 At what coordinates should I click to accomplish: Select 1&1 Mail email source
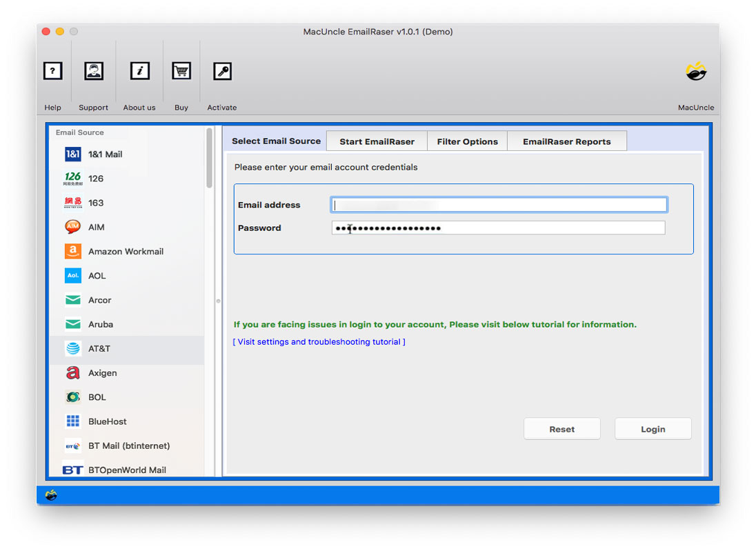click(105, 154)
